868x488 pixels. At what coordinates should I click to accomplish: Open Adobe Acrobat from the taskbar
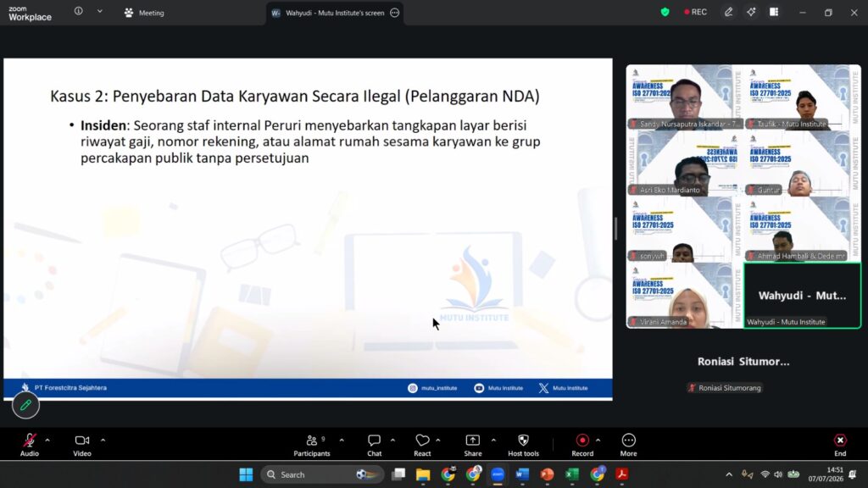(x=621, y=474)
